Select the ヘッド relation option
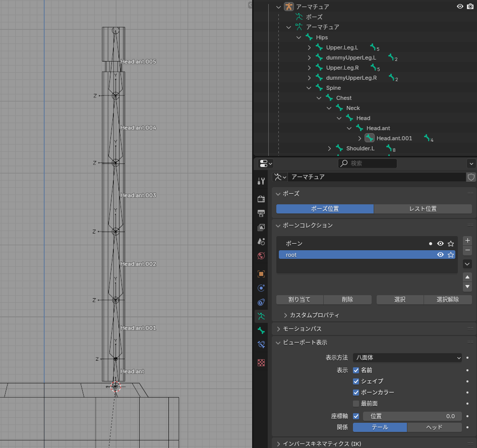The width and height of the screenshot is (477, 448). tap(434, 427)
